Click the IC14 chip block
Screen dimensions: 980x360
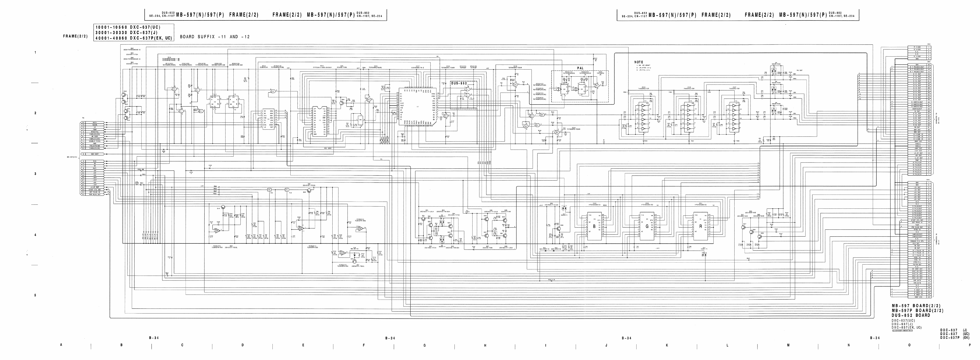point(269,119)
